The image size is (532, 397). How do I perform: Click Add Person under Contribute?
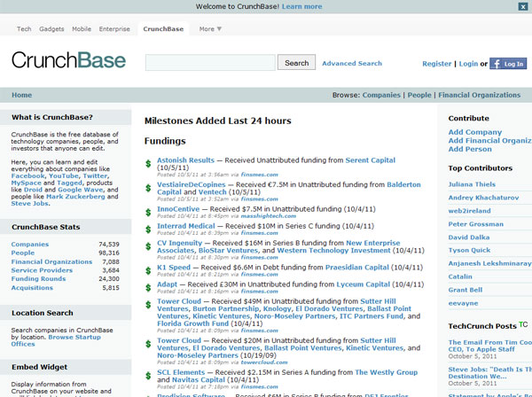click(470, 149)
